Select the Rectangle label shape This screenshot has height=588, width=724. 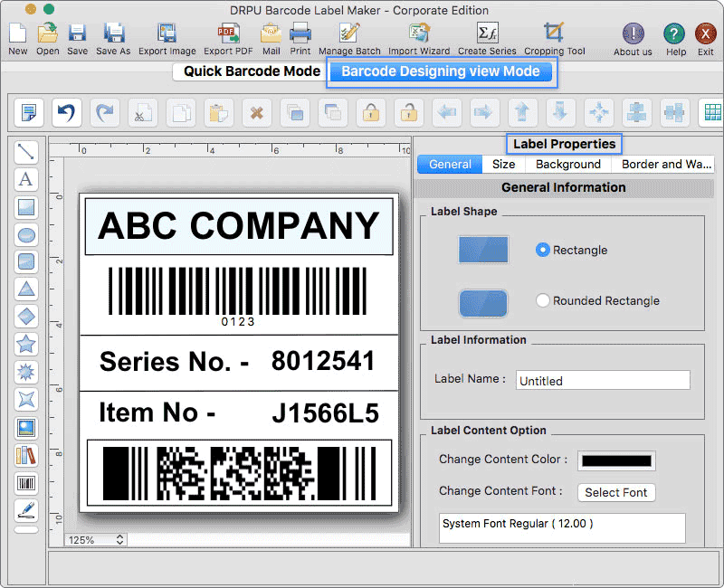click(544, 250)
